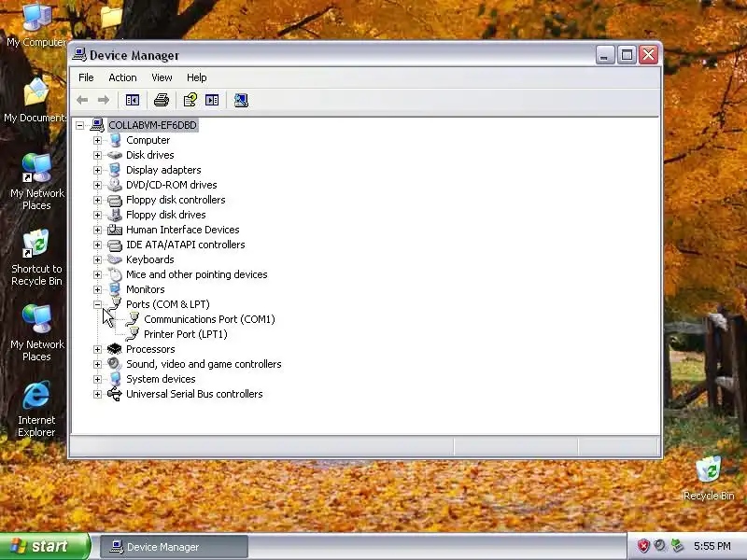This screenshot has height=560, width=747.
Task: Expand the Keyboards category
Action: pyautogui.click(x=97, y=260)
